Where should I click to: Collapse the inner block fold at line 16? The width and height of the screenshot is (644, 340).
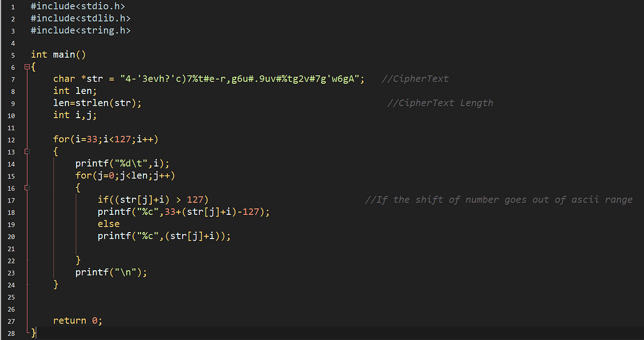point(26,188)
